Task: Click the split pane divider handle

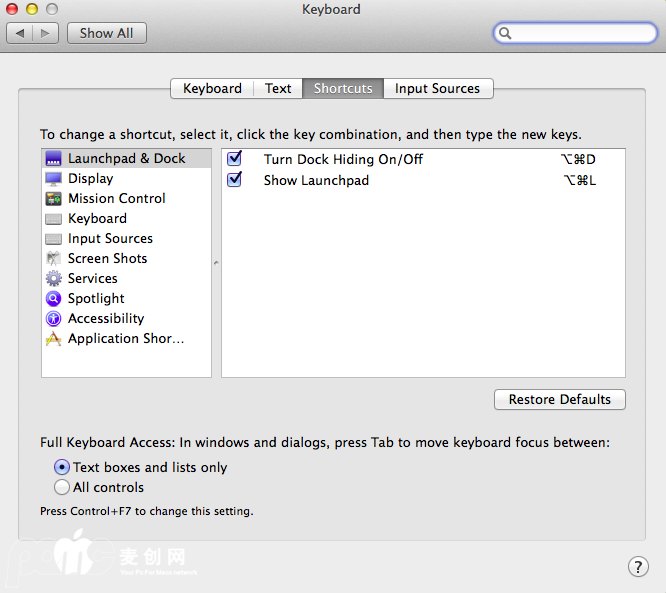Action: tap(216, 263)
